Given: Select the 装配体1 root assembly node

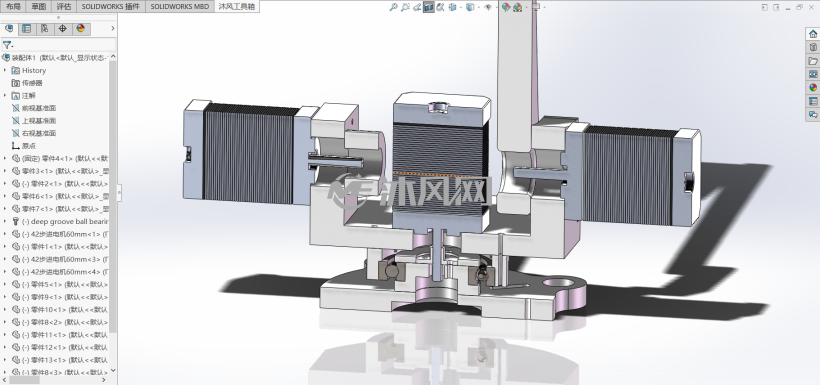Looking at the screenshot, I should [x=56, y=58].
